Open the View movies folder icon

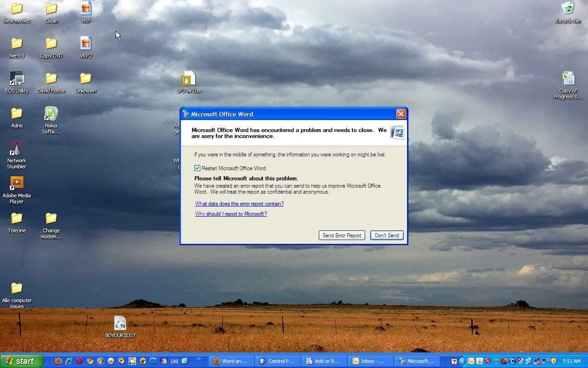17,12
